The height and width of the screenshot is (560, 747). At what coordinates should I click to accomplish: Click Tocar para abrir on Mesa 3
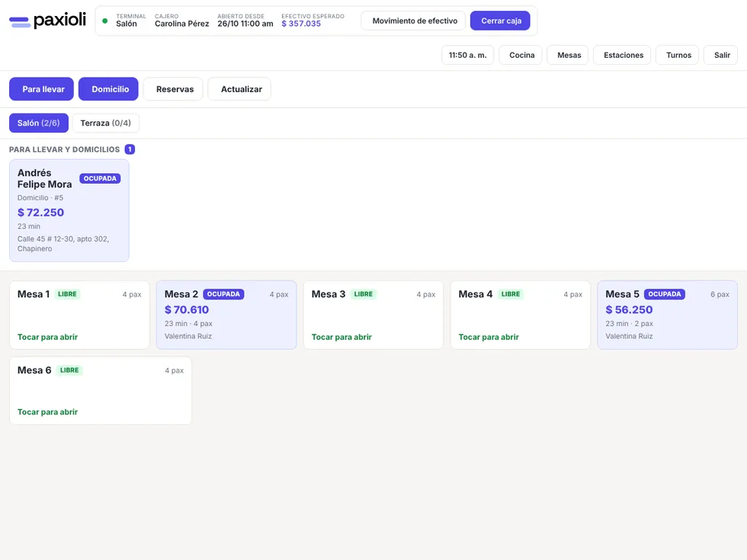coord(341,337)
